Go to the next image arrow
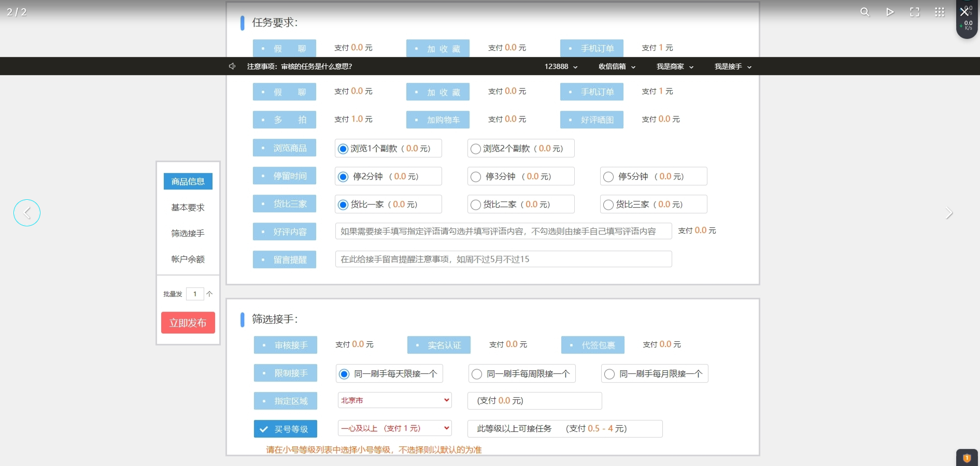The height and width of the screenshot is (466, 980). [x=949, y=213]
